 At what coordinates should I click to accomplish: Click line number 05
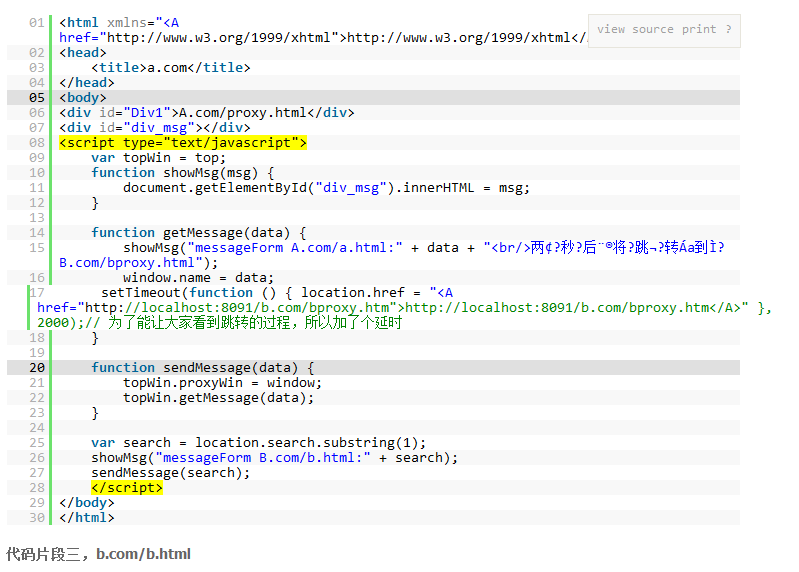click(37, 98)
